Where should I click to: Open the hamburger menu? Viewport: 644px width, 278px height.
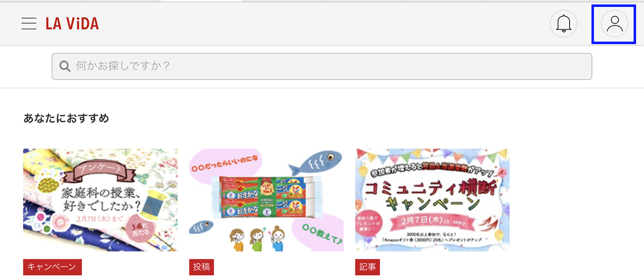[29, 23]
